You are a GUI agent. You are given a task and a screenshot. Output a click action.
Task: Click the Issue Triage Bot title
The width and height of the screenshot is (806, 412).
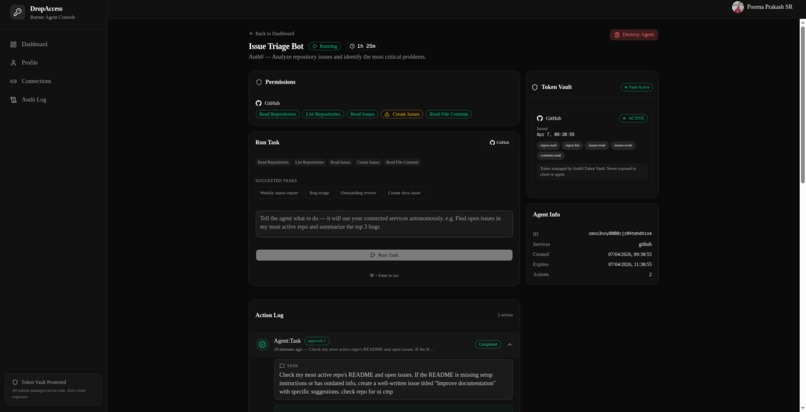[x=276, y=46]
